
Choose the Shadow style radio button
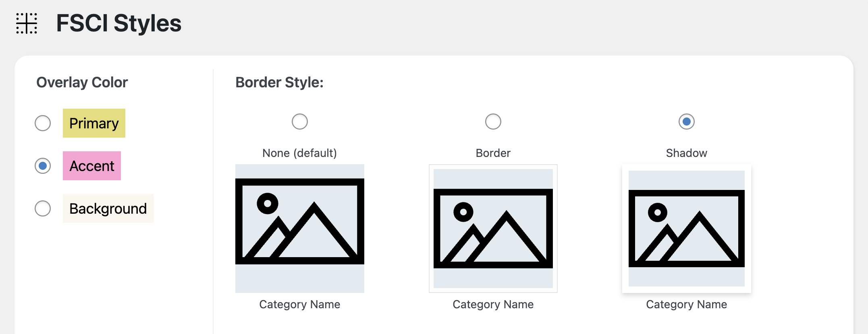[x=687, y=122]
